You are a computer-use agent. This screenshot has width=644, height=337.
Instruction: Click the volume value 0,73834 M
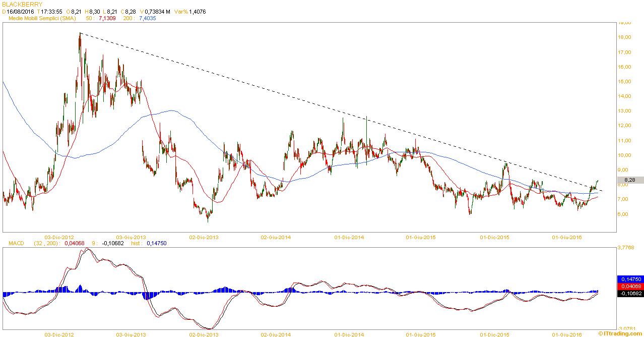coord(155,11)
